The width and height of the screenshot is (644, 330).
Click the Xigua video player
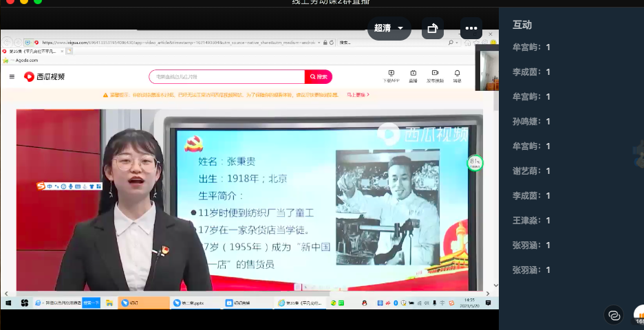tap(250, 200)
